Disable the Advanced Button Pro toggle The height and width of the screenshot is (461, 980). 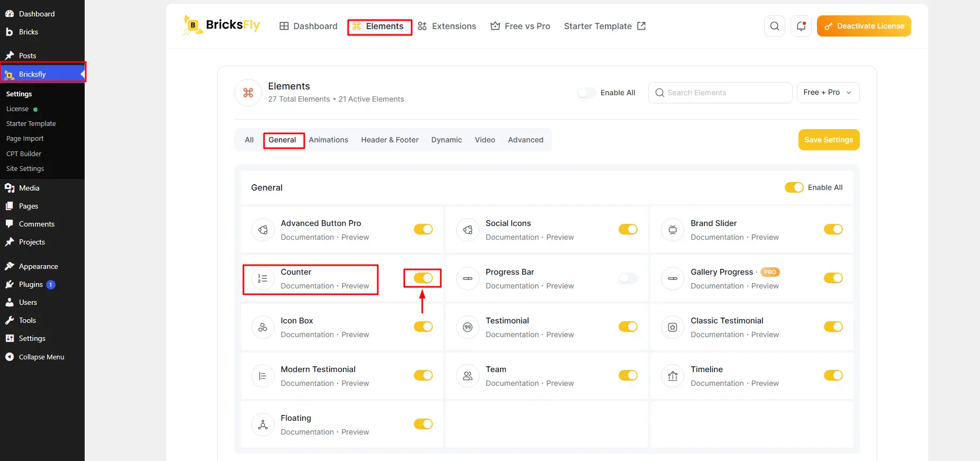(x=423, y=229)
